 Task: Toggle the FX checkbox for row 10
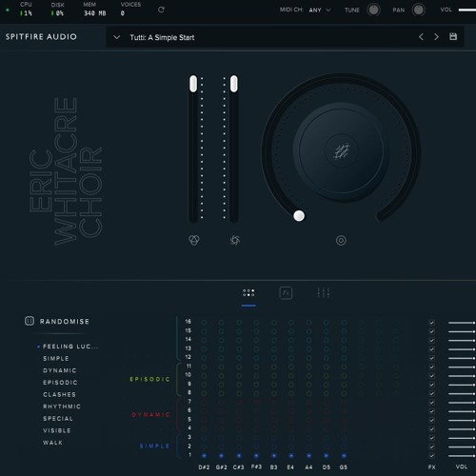pos(432,376)
